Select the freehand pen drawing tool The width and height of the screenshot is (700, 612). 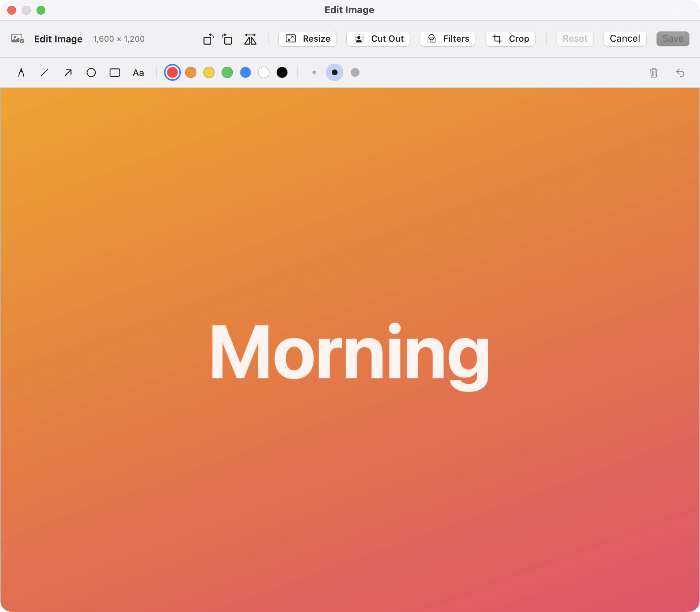pos(21,72)
